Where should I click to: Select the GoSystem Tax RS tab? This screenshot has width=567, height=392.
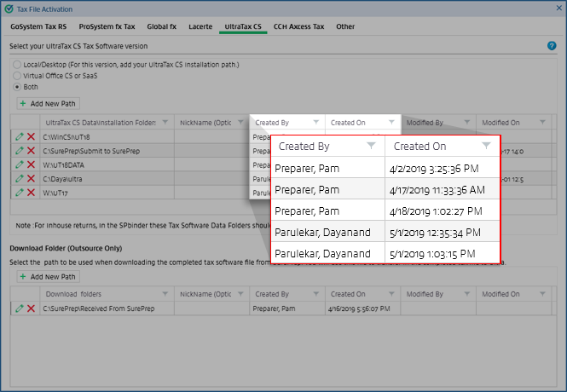[x=38, y=26]
